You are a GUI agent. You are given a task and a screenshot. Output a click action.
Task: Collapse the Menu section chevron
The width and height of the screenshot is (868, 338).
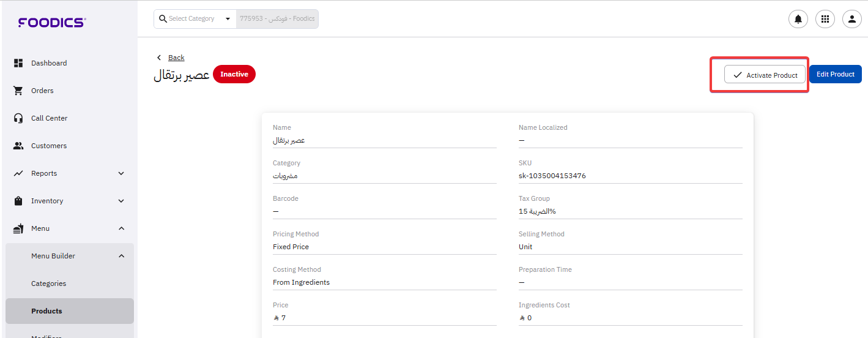121,228
